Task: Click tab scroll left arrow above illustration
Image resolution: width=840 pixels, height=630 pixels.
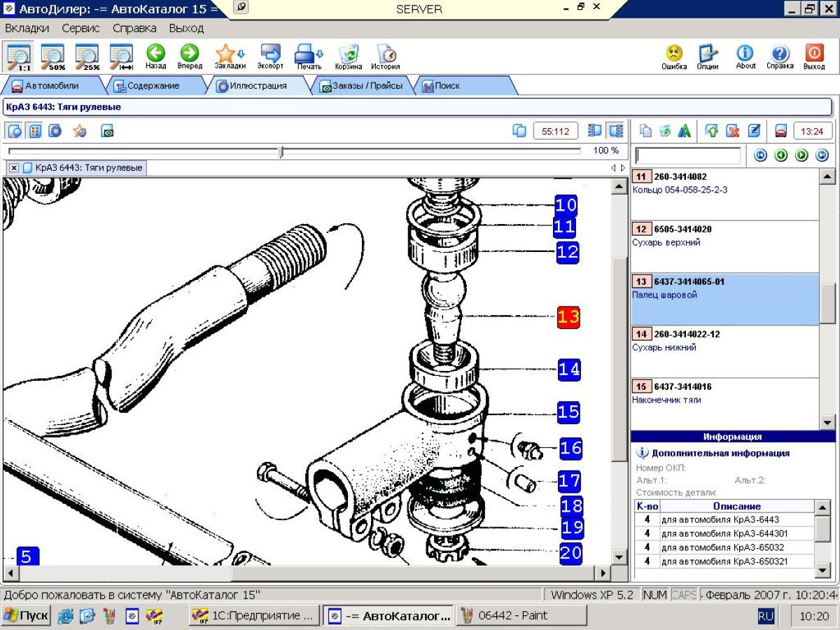Action: (614, 168)
